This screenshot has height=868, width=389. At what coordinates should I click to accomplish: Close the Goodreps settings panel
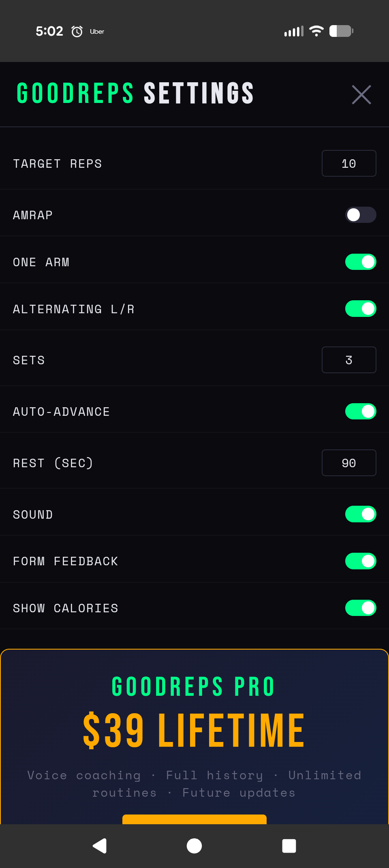click(361, 95)
